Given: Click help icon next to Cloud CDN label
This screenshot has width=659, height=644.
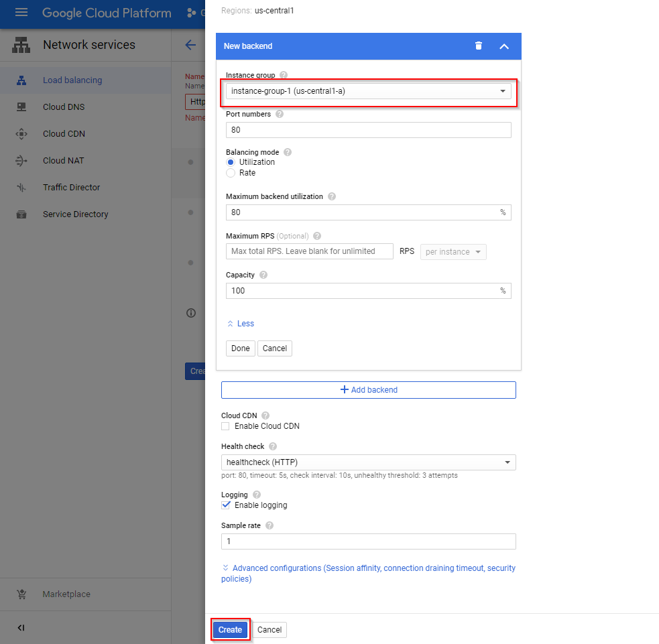Looking at the screenshot, I should (x=265, y=416).
